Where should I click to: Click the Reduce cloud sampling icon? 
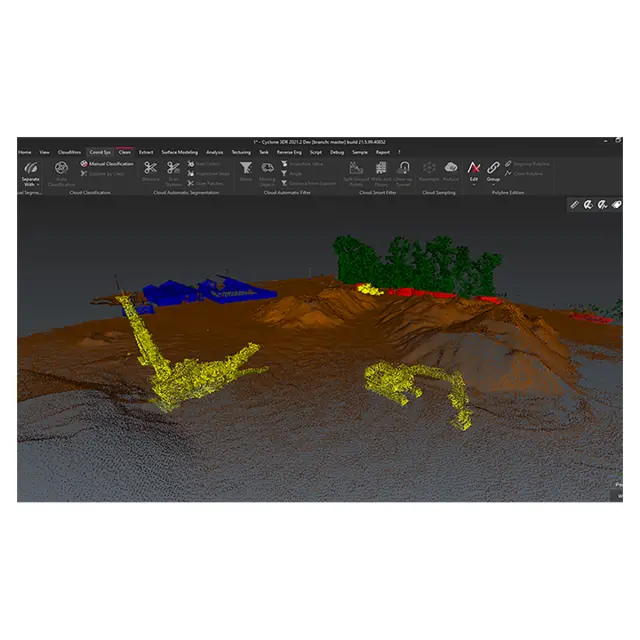[x=451, y=168]
